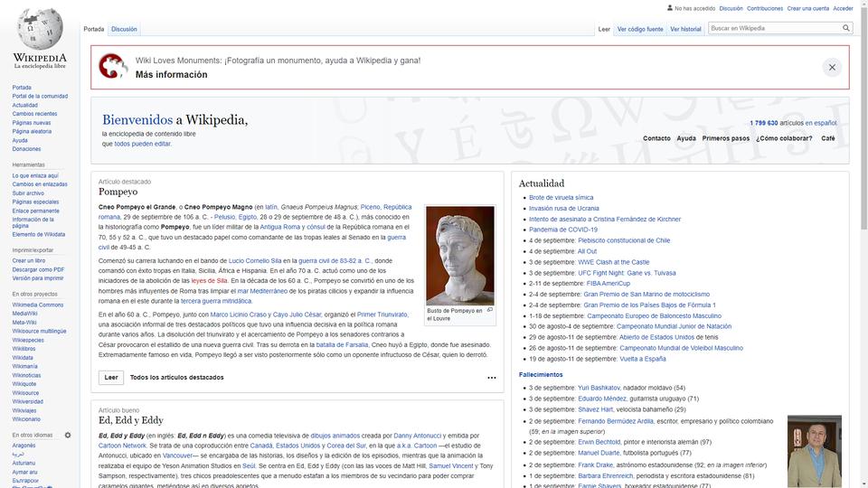
Task: Click the Wikipedia globe logo
Action: 40,29
